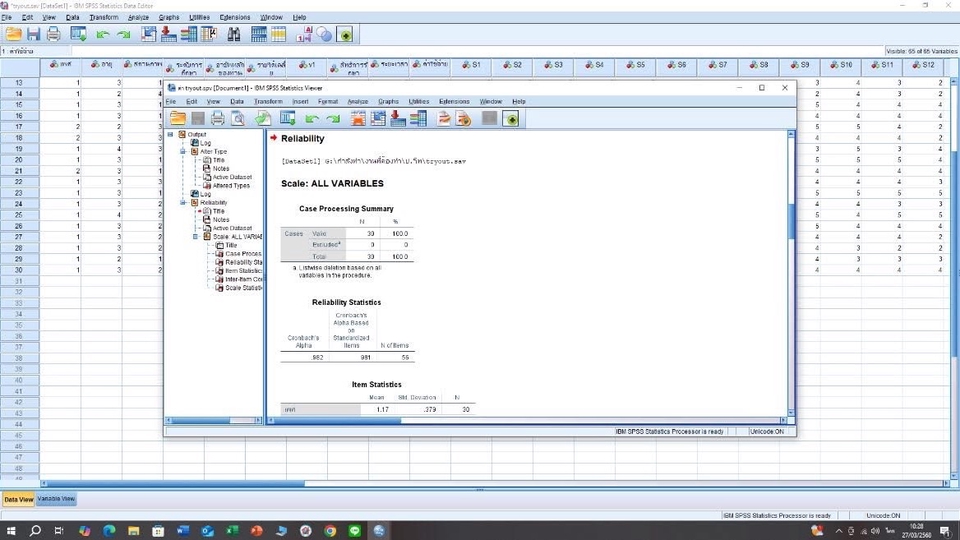Click the Open folder icon in Viewer toolbar
The width and height of the screenshot is (960, 540).
(x=178, y=118)
